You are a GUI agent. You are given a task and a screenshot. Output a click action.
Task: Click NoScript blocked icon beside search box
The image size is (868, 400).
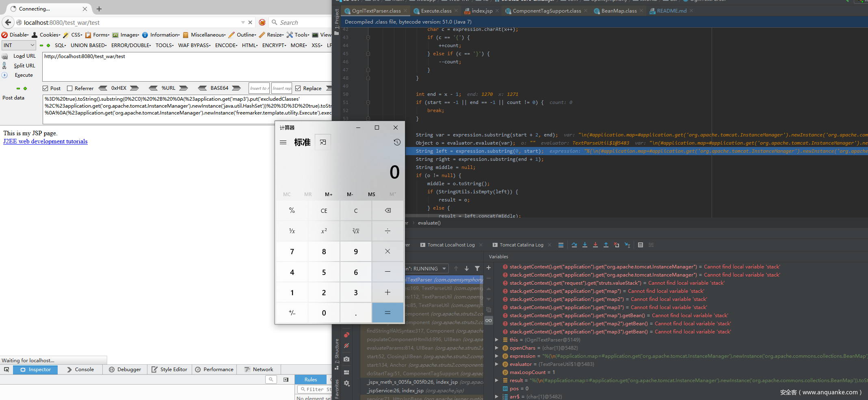tap(262, 22)
